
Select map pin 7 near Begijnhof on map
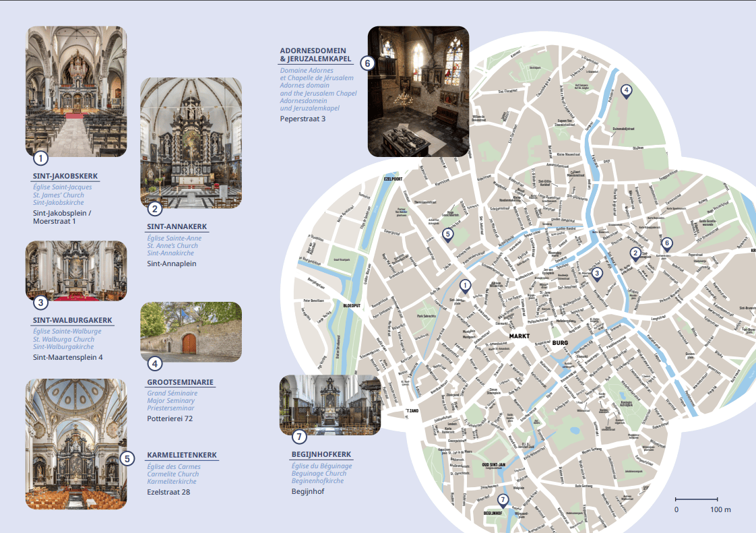(x=503, y=501)
